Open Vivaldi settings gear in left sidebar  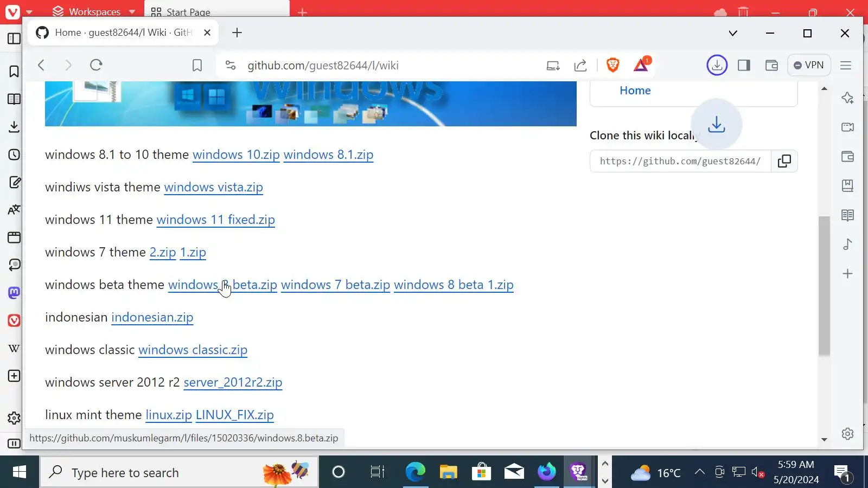(14, 418)
